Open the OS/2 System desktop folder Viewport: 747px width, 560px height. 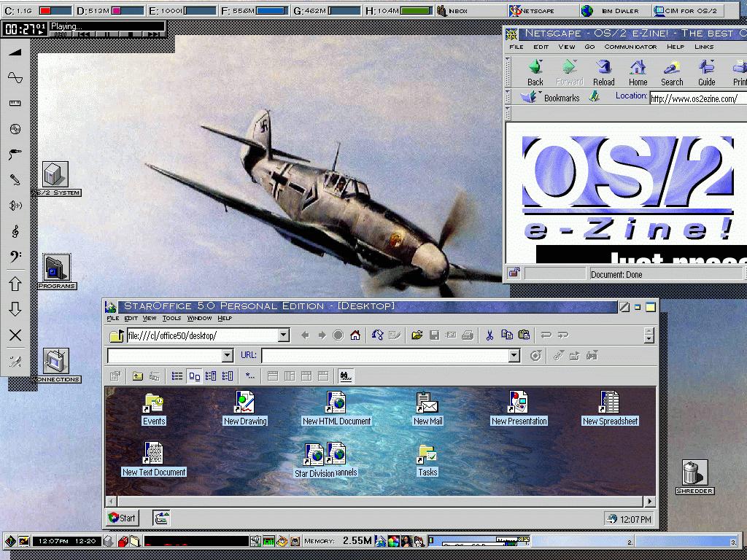[x=55, y=179]
